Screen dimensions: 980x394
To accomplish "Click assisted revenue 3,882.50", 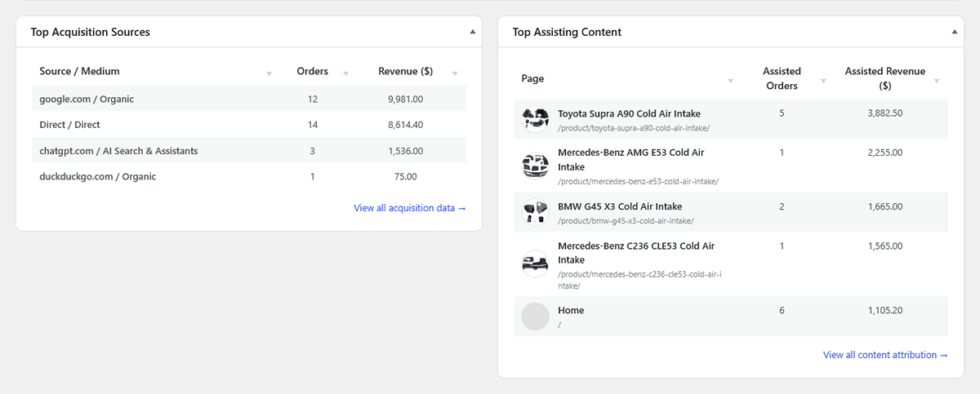I will tap(885, 113).
